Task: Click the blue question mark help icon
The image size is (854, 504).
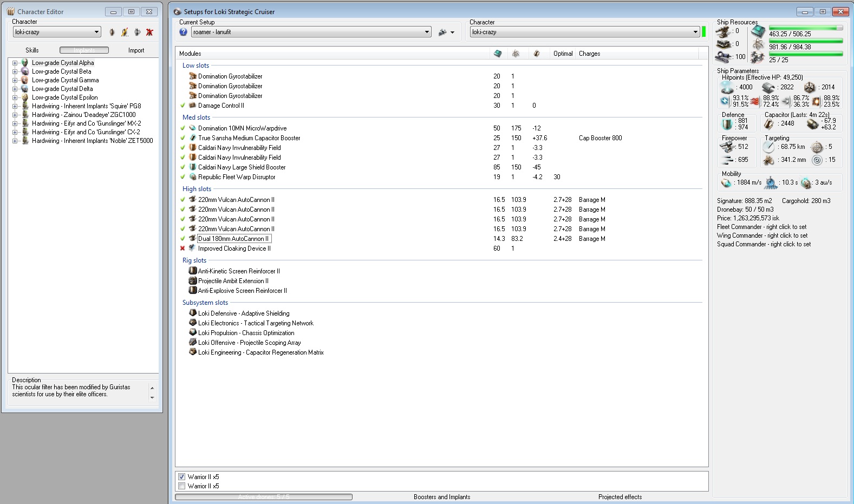Action: pos(183,32)
